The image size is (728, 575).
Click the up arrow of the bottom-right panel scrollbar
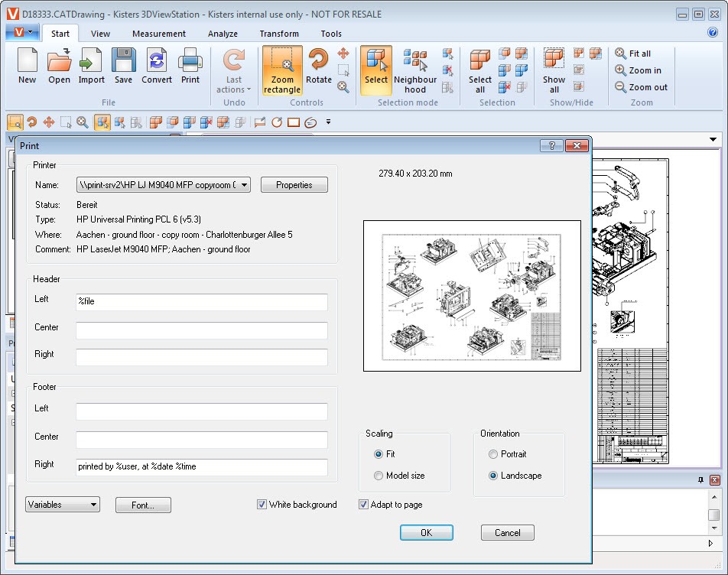(714, 498)
